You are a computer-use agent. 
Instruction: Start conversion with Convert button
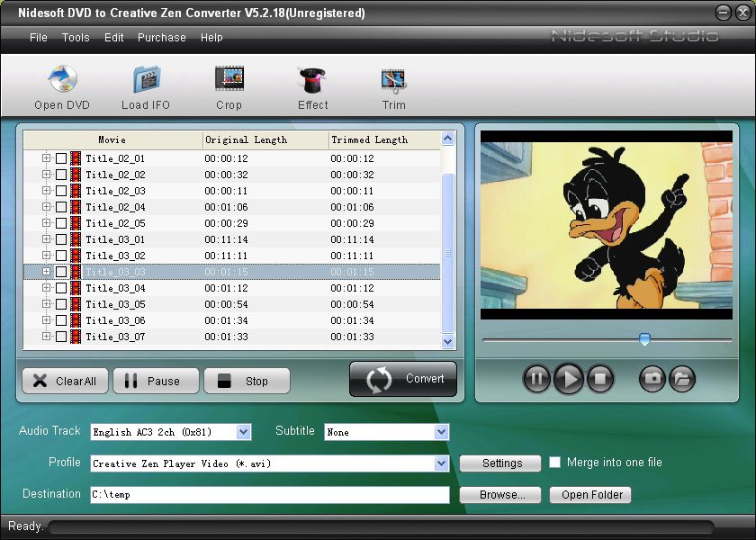(403, 379)
